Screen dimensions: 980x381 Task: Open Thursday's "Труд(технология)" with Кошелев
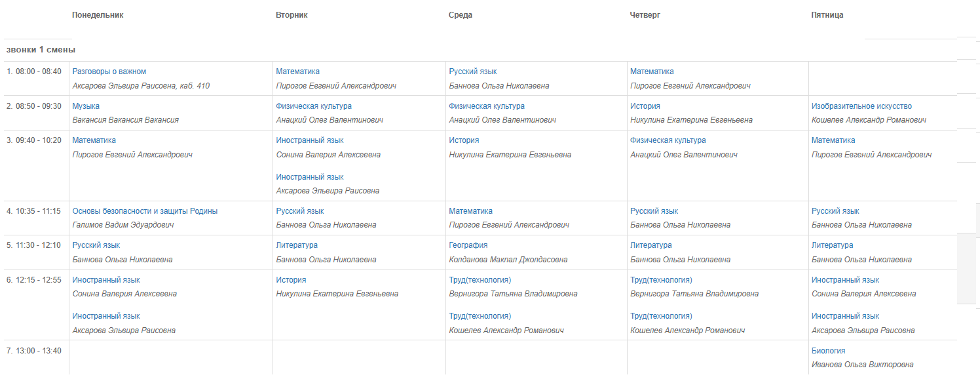pos(661,316)
